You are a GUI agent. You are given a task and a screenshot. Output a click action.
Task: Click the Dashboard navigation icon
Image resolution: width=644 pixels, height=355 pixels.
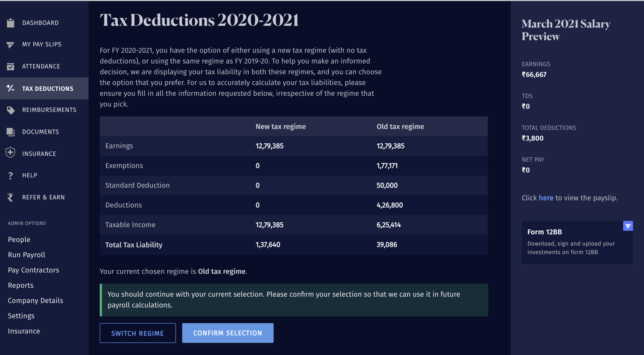(11, 22)
